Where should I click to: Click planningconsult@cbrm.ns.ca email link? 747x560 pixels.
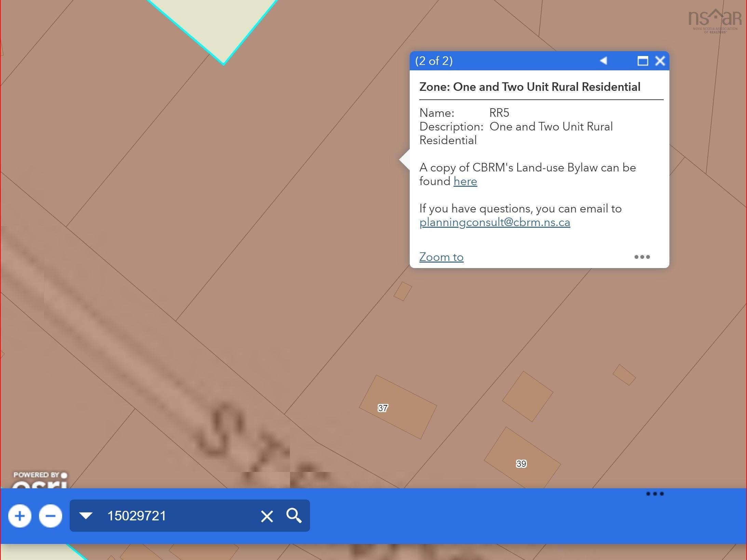click(x=494, y=223)
